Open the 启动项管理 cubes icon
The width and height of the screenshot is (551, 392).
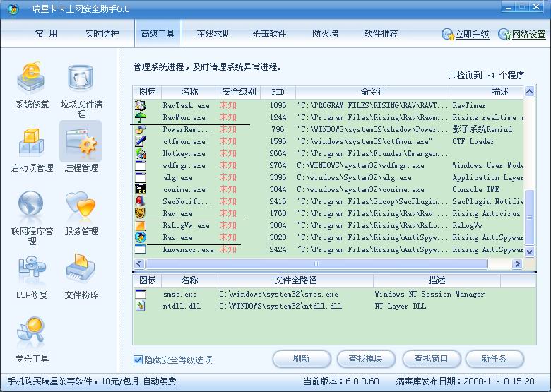pos(32,141)
